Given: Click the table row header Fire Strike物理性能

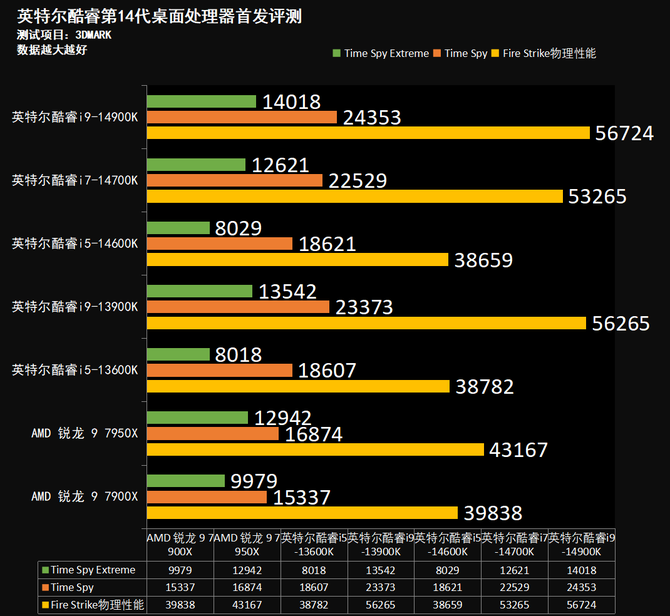Looking at the screenshot, I should tap(92, 605).
